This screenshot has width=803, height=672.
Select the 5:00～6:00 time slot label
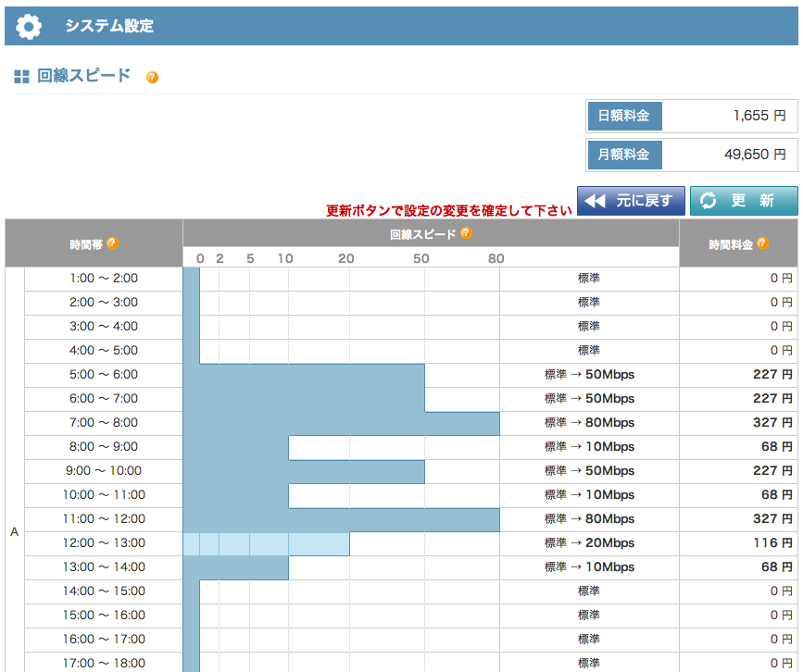(103, 374)
